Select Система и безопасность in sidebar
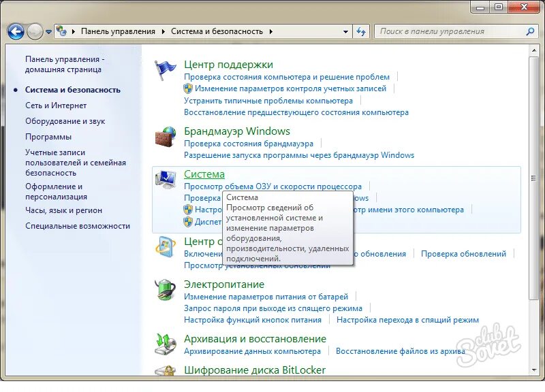 click(x=73, y=90)
